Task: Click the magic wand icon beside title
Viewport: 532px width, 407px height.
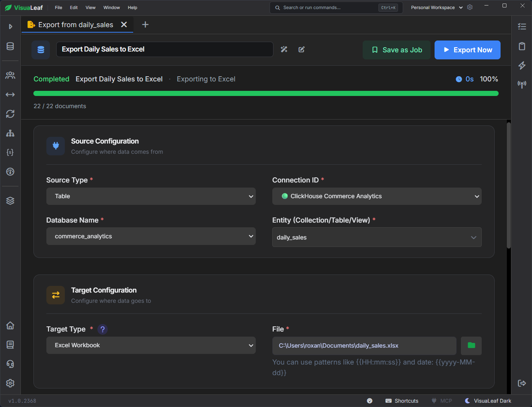Action: coord(284,49)
